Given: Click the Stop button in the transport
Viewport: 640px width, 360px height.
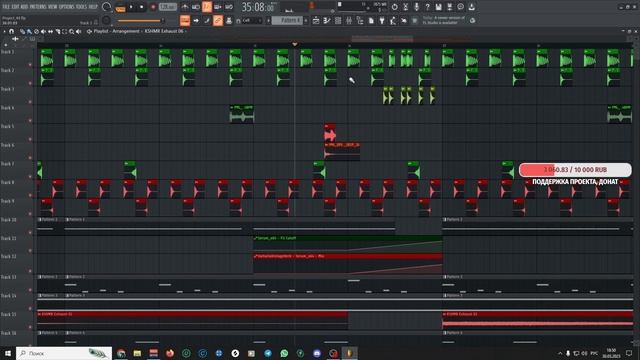Looking at the screenshot, I should (x=141, y=7).
